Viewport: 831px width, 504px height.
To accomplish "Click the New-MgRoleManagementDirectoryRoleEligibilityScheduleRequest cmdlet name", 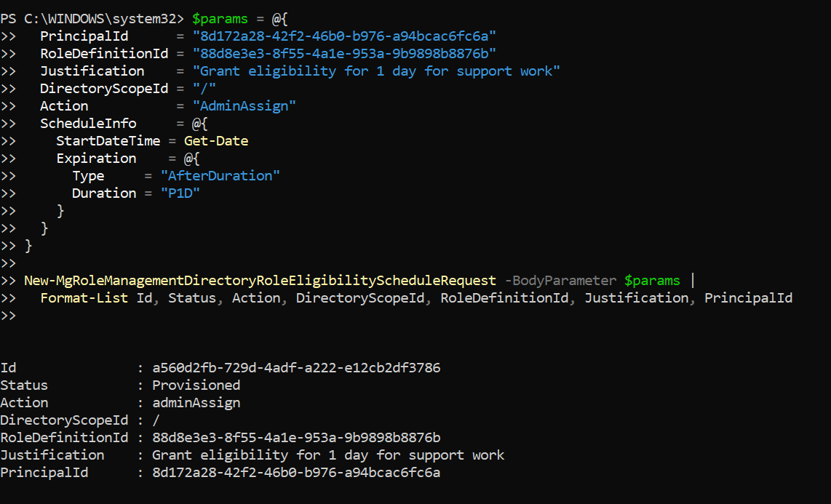I will [x=260, y=281].
